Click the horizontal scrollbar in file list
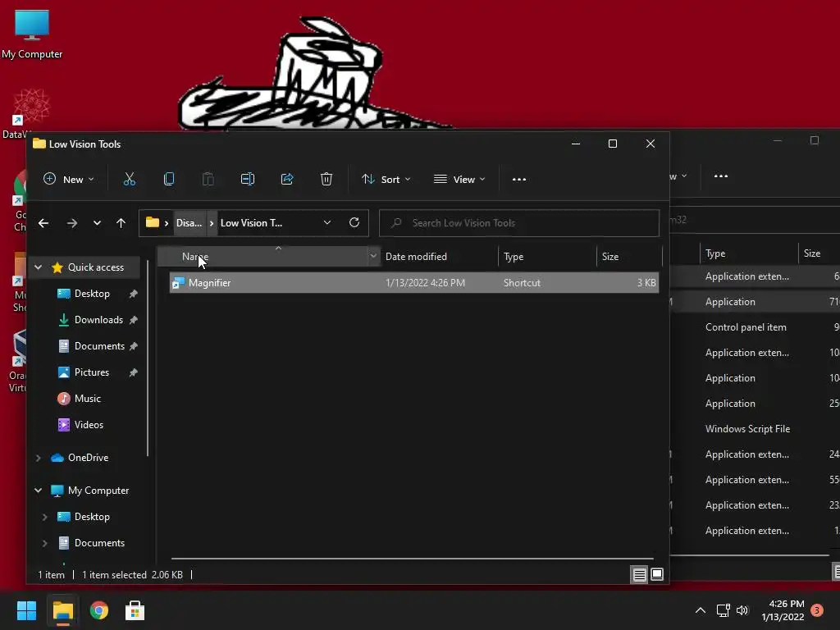The height and width of the screenshot is (630, 840). (x=412, y=558)
